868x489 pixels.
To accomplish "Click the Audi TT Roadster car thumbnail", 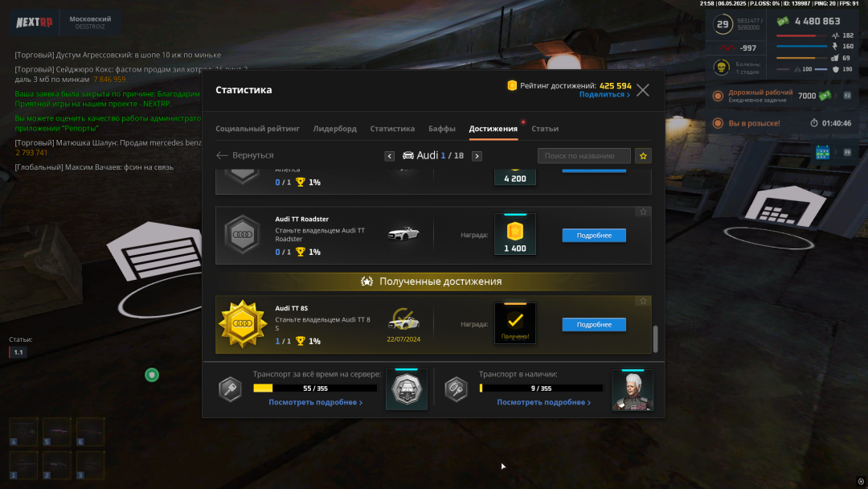I will pos(403,234).
